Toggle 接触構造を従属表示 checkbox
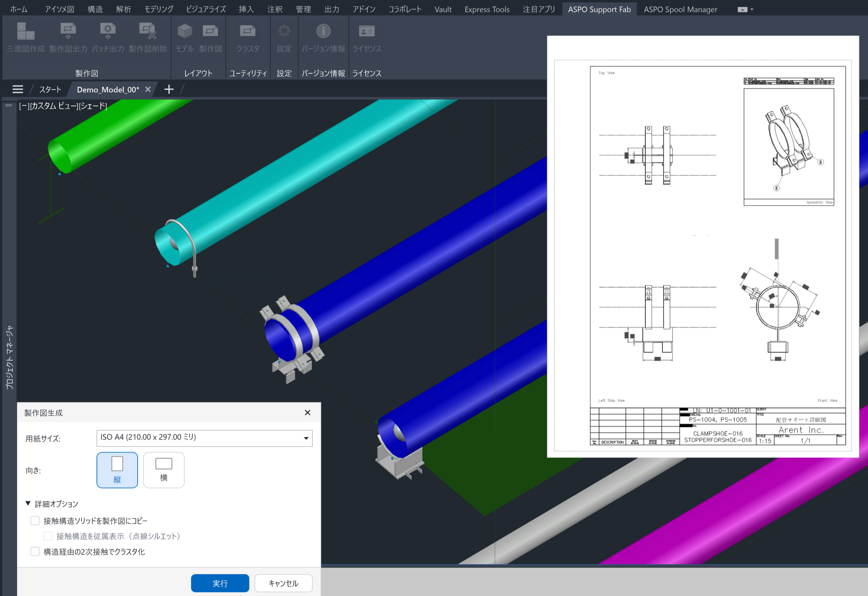The image size is (868, 596). [x=48, y=536]
